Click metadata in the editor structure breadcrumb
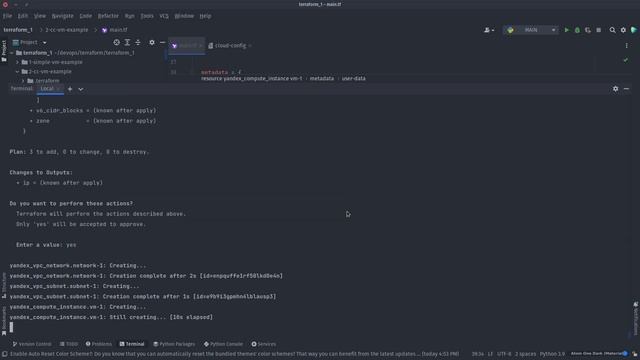 (322, 78)
